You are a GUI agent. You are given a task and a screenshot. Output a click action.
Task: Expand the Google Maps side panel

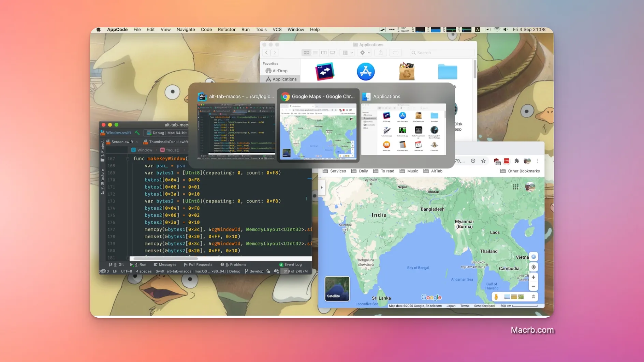pyautogui.click(x=321, y=187)
